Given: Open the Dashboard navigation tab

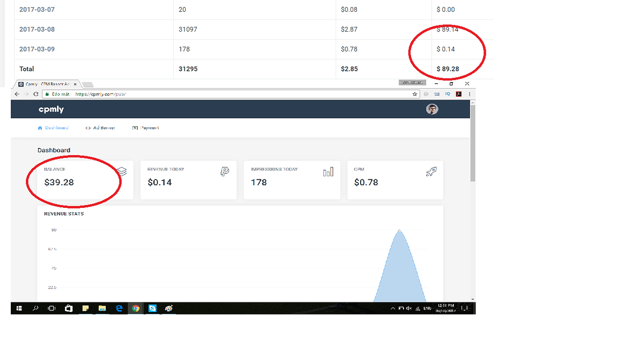Looking at the screenshot, I should pos(53,128).
